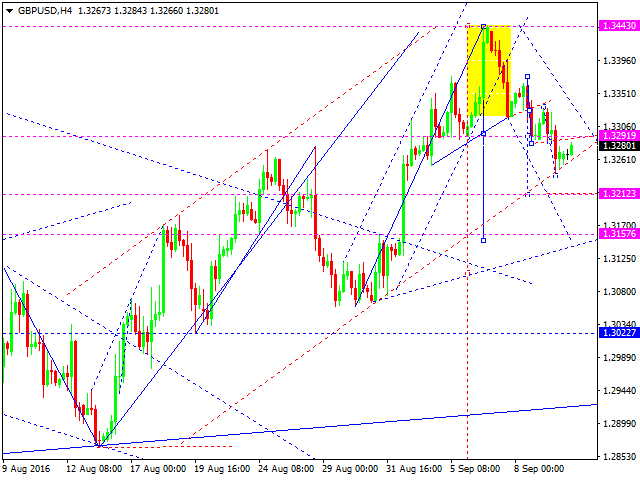Click the 8 Sep 00:00 time label

(x=539, y=469)
